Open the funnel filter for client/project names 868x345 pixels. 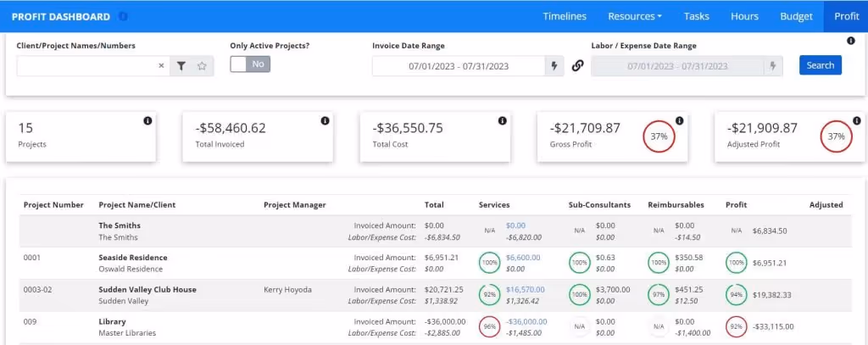181,66
